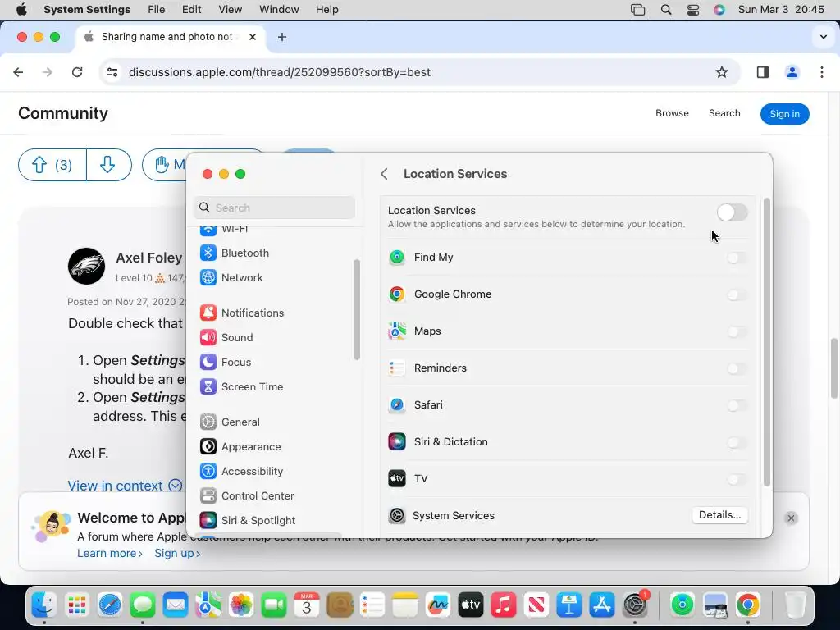Open the Edit menu

tap(191, 10)
